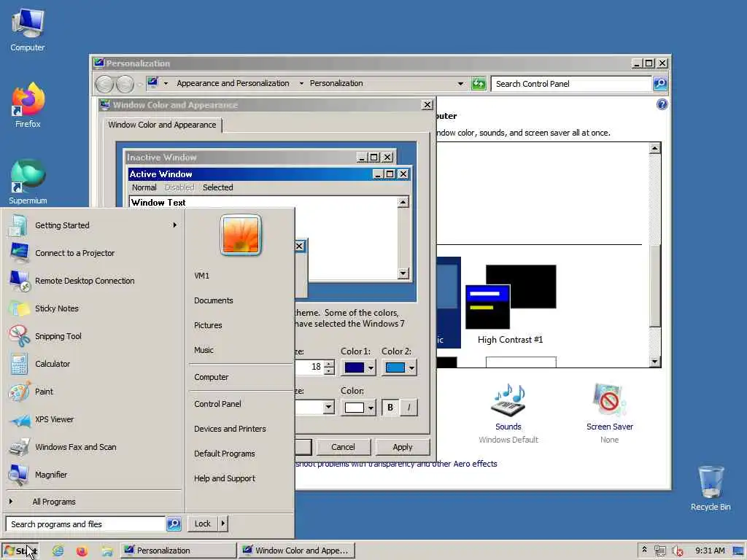Open the Computer desktop icon
The height and width of the screenshot is (560, 747).
pos(27,29)
